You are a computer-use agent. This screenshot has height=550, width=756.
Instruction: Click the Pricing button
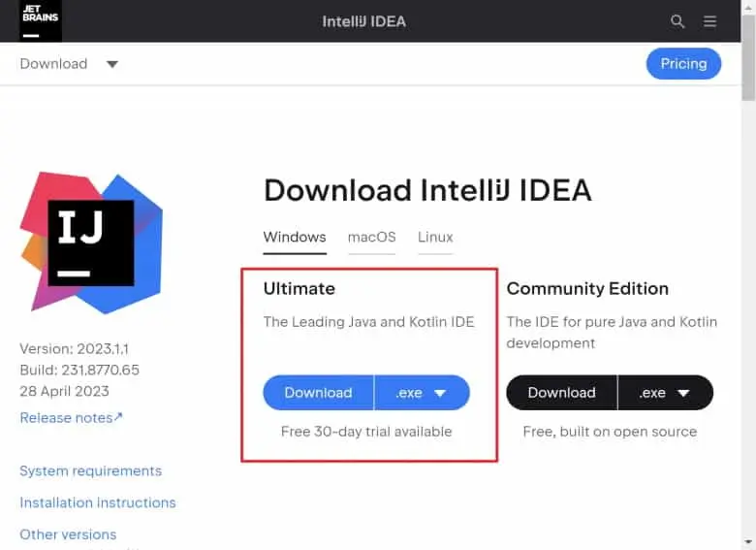pyautogui.click(x=683, y=64)
